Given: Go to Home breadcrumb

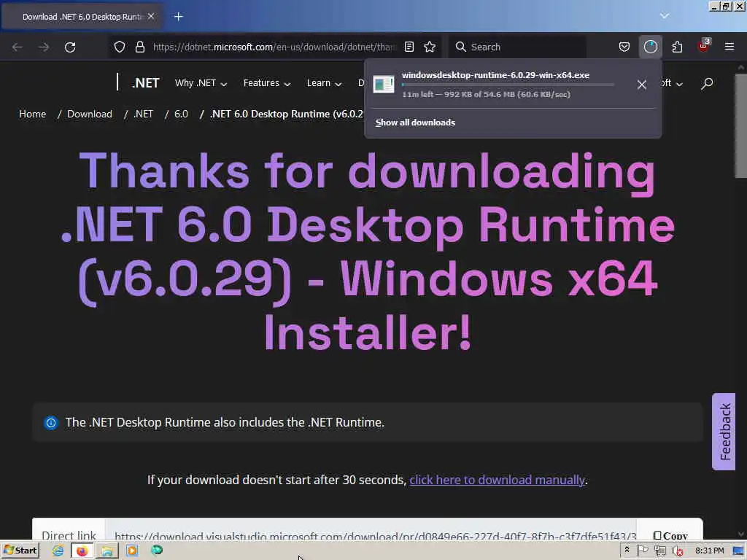Looking at the screenshot, I should tap(32, 114).
